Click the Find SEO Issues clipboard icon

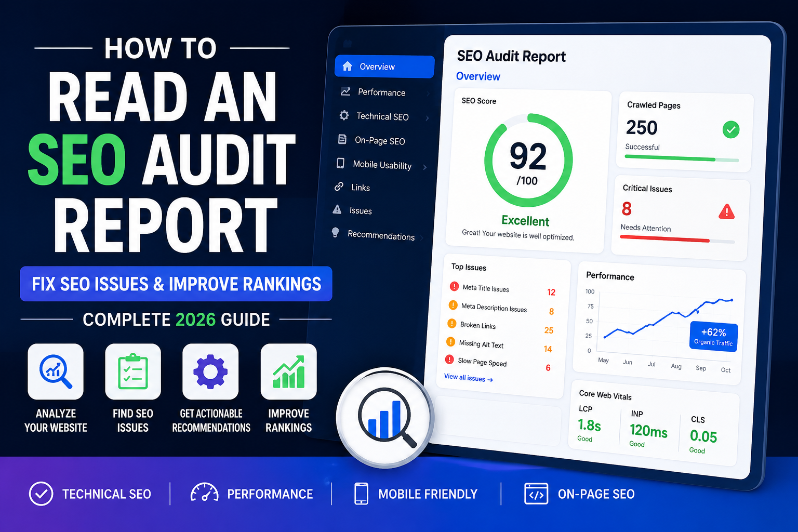tap(133, 371)
